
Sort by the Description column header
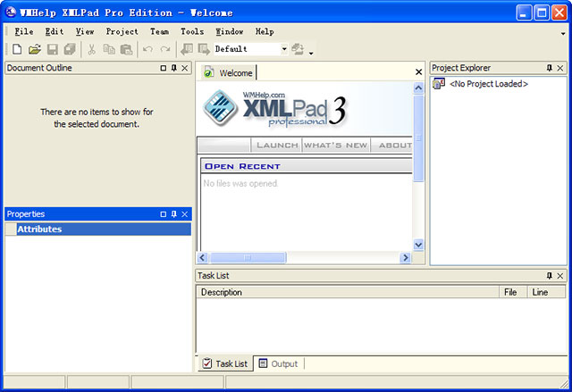click(348, 292)
